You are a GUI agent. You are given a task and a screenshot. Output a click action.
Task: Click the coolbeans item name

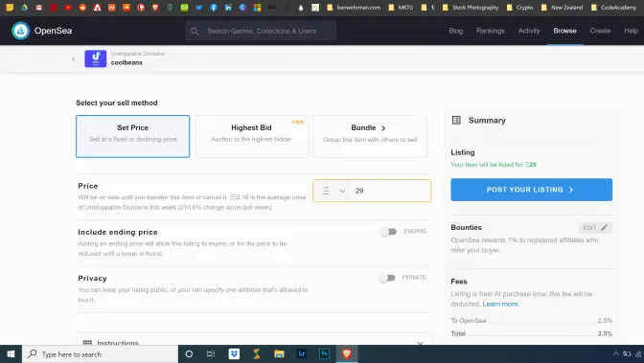(x=126, y=62)
